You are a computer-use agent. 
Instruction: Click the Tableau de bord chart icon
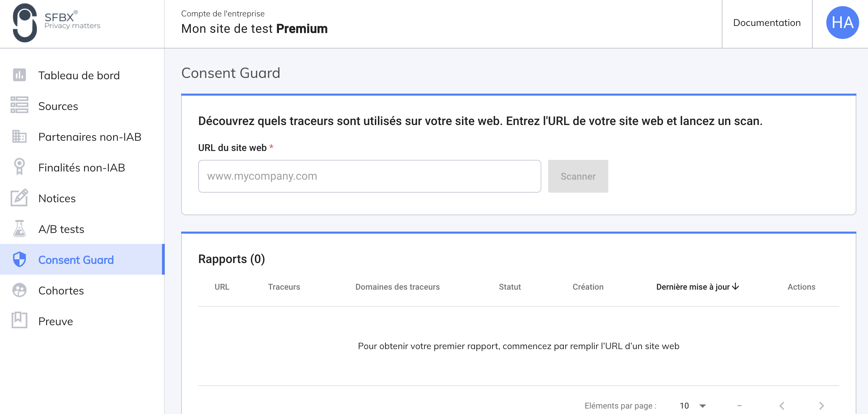coord(19,75)
